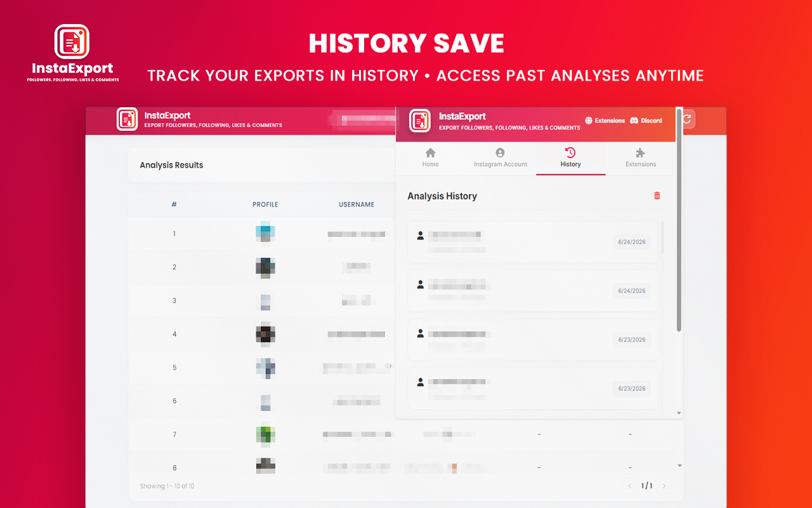Screen dimensions: 812x508
Task: Click the "Analysis History" heading
Action: (x=442, y=196)
